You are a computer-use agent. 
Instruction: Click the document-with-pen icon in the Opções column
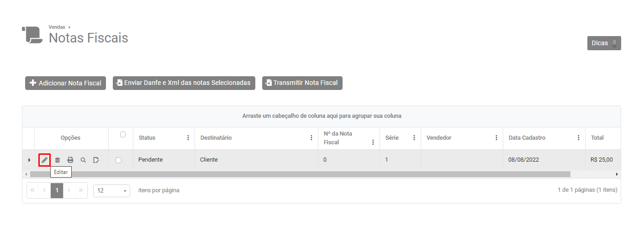pos(96,160)
